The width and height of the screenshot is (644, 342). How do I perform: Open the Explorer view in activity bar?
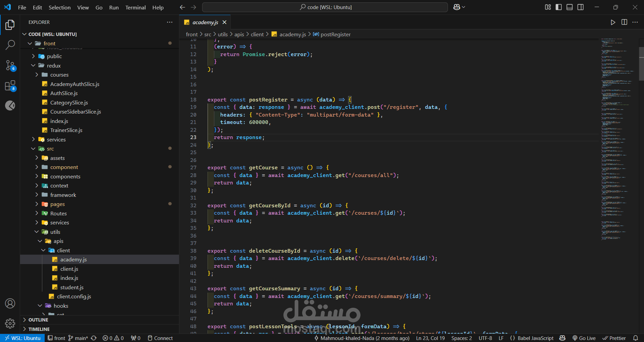point(10,25)
